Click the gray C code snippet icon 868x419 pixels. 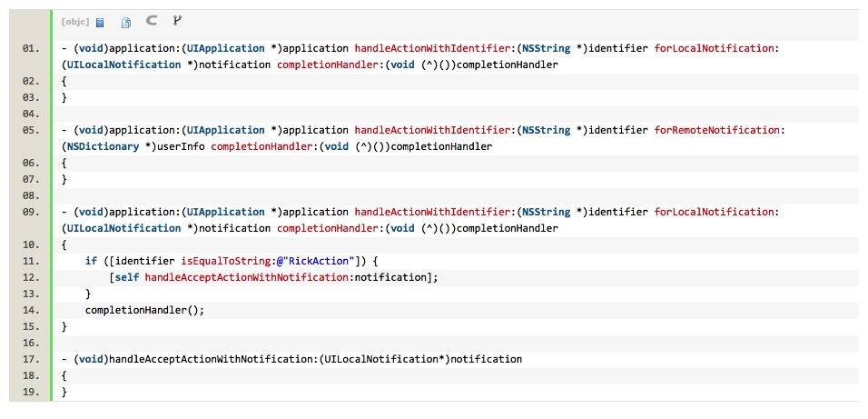point(151,21)
